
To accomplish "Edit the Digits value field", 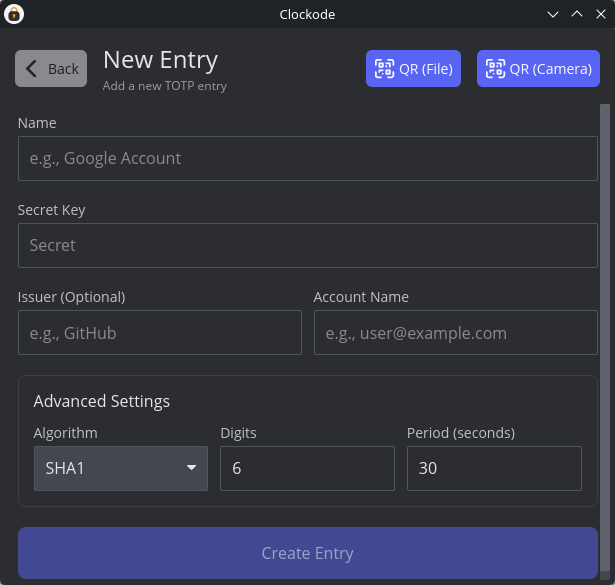I will [x=307, y=468].
